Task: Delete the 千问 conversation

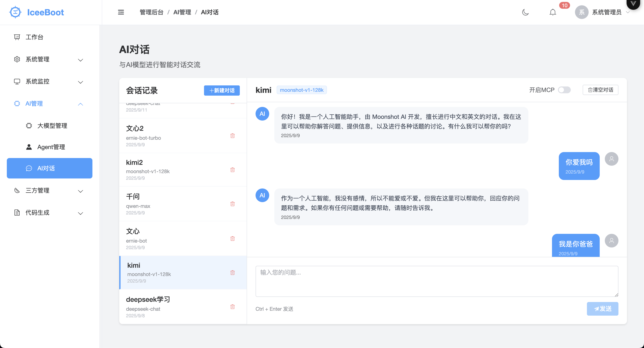Action: 233,204
